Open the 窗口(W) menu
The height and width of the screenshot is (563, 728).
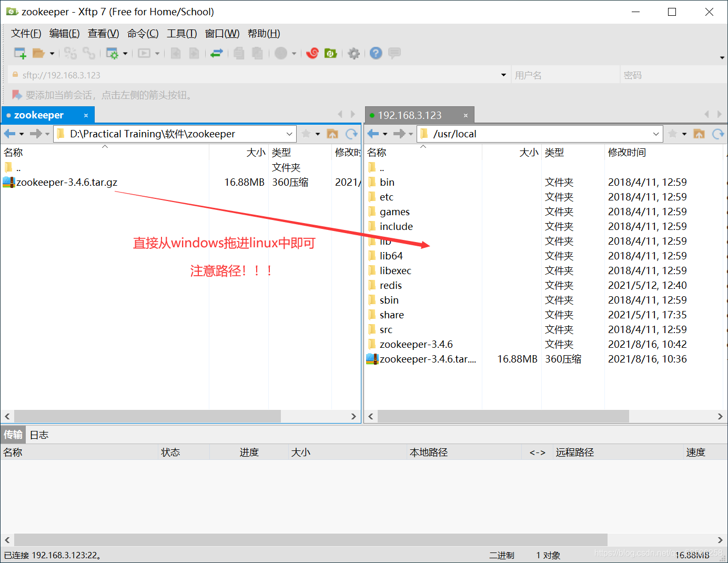[x=222, y=34]
